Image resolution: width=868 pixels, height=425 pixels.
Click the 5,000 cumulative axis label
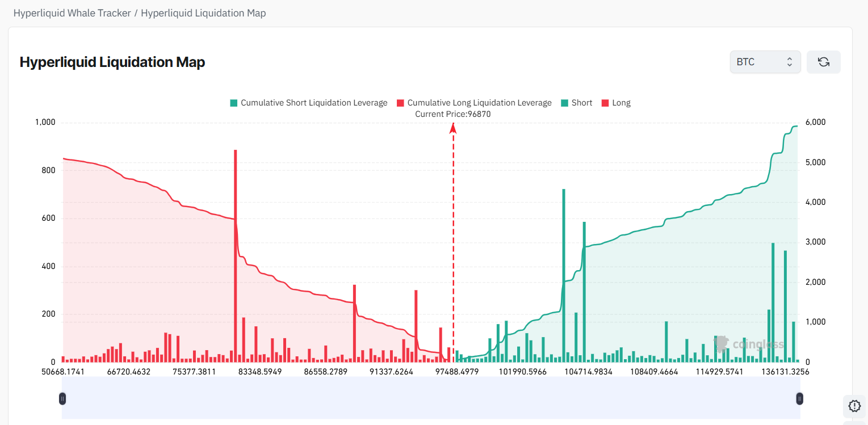816,162
